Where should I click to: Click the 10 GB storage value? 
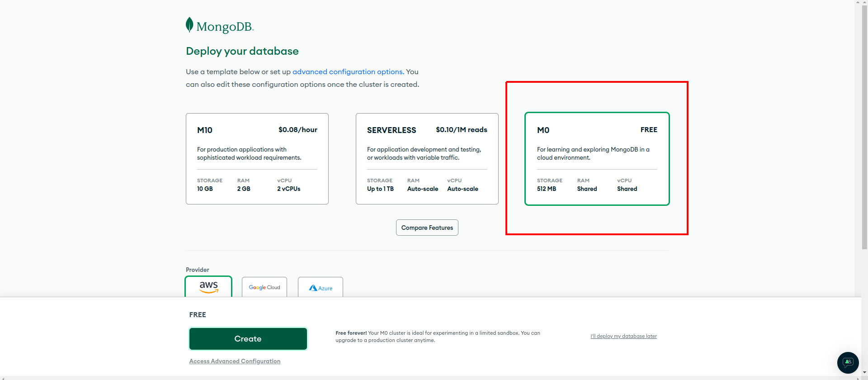pos(205,189)
